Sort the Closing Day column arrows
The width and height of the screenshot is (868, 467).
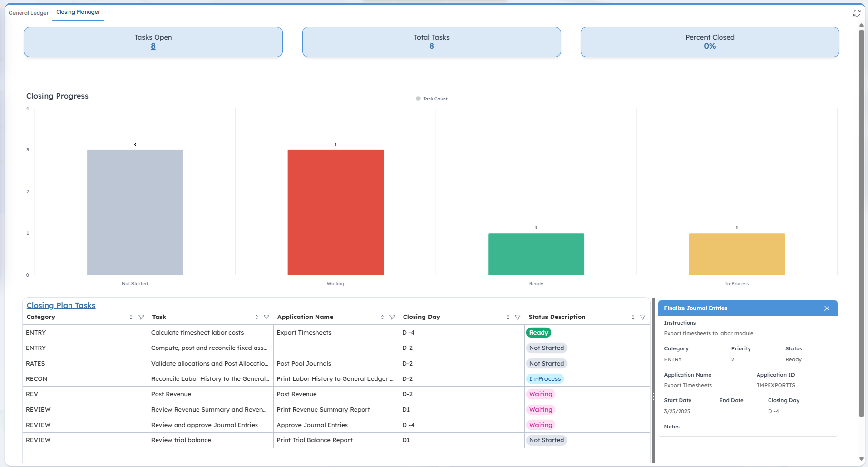(x=508, y=317)
